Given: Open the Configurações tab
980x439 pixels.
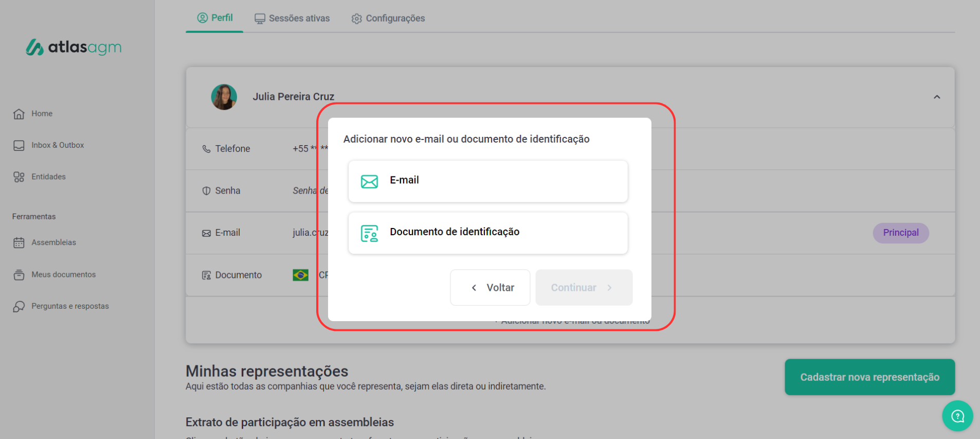Looking at the screenshot, I should (388, 19).
